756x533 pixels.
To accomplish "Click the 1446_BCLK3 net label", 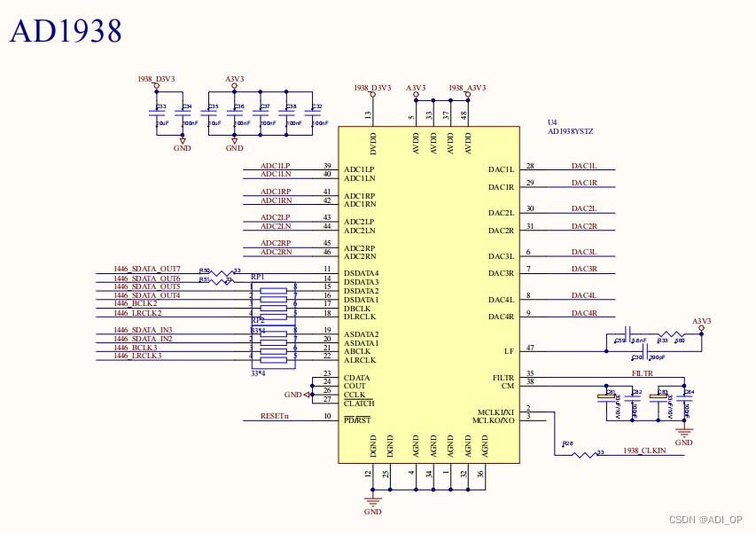I will coord(136,348).
